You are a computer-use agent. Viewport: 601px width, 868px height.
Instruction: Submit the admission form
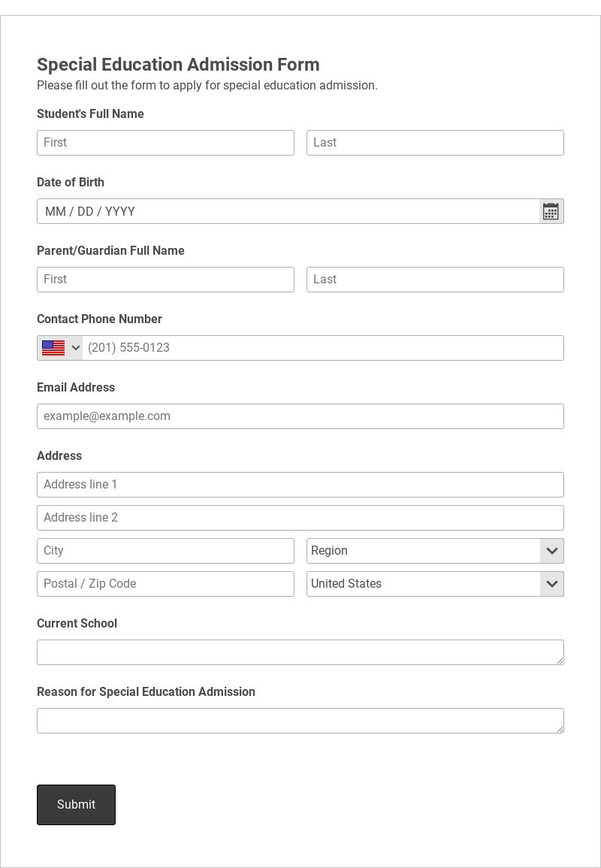pyautogui.click(x=77, y=805)
